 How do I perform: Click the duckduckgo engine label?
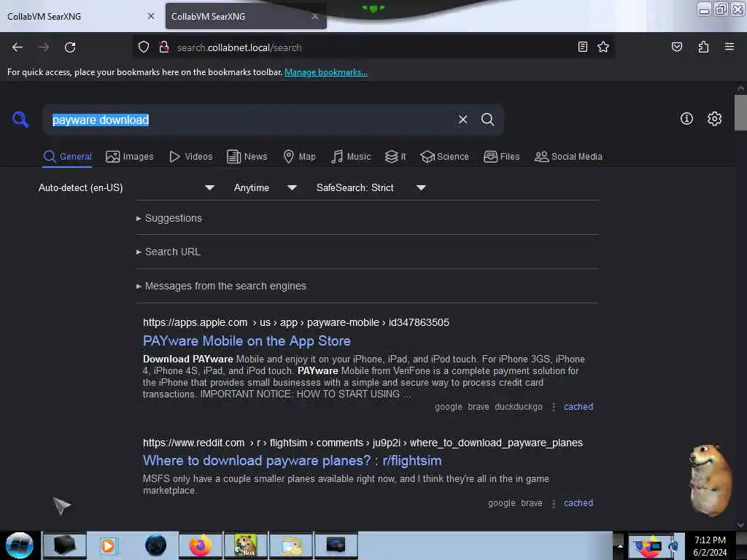click(x=519, y=407)
